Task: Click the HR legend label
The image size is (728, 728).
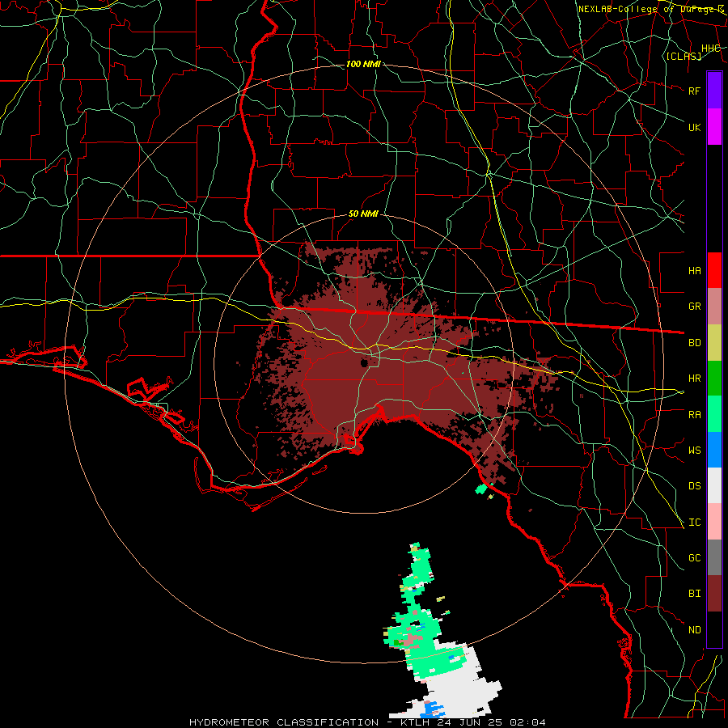Action: (694, 379)
